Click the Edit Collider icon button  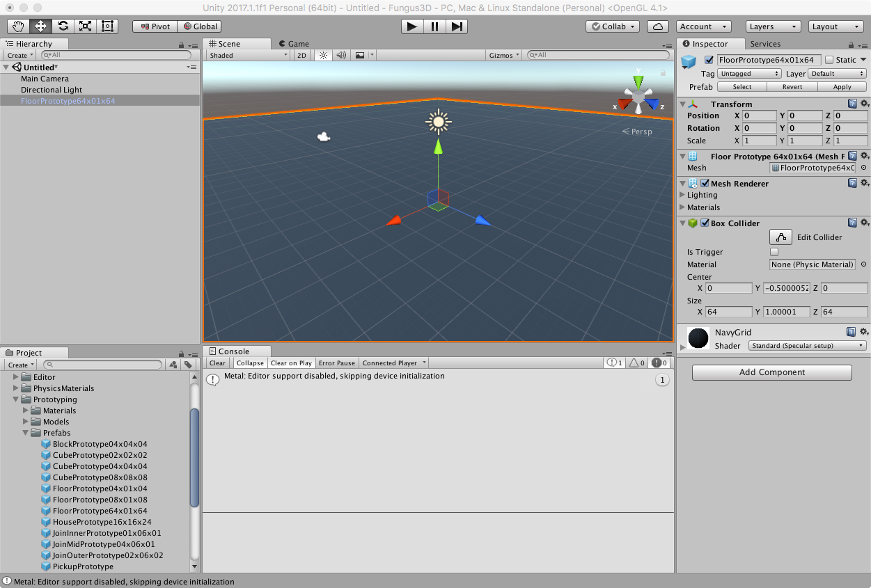(x=780, y=237)
